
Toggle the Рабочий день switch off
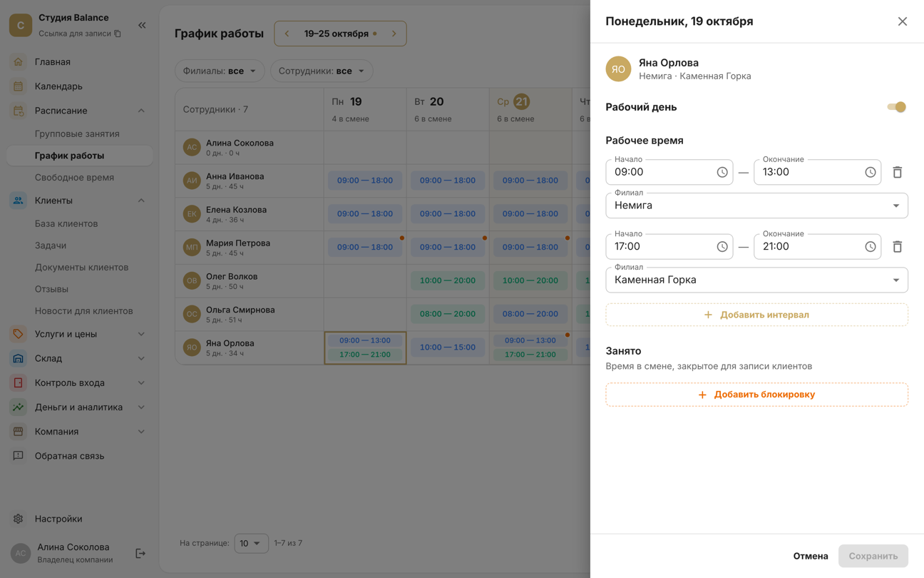(896, 107)
